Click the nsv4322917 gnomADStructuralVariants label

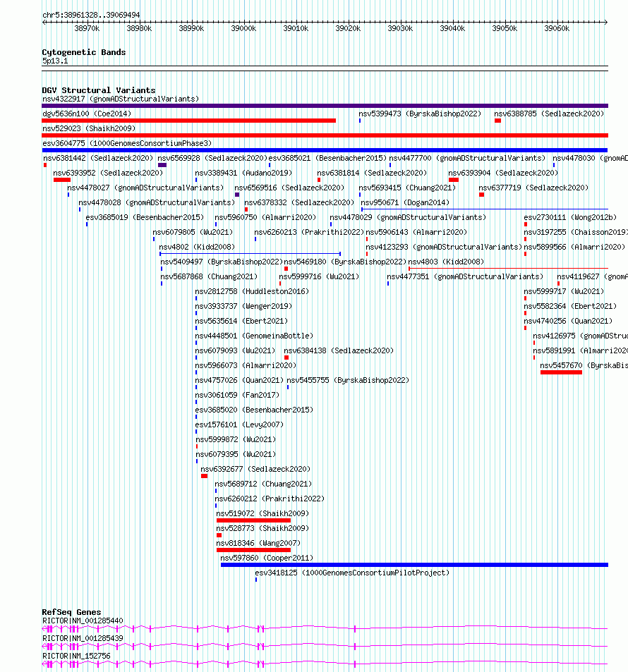121,99
